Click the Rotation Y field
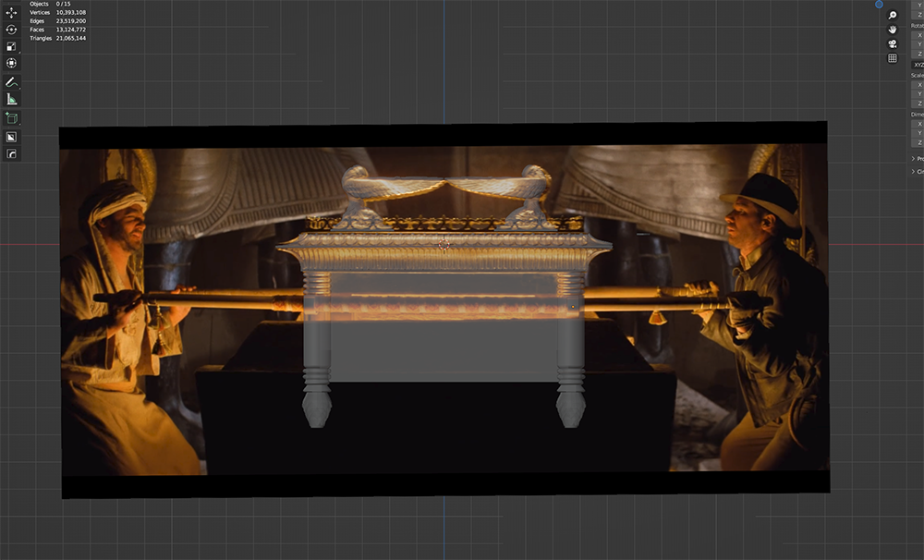The image size is (924, 560). coord(918,44)
